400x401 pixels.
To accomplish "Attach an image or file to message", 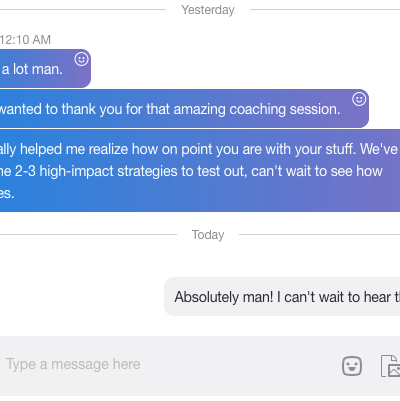I will [391, 366].
